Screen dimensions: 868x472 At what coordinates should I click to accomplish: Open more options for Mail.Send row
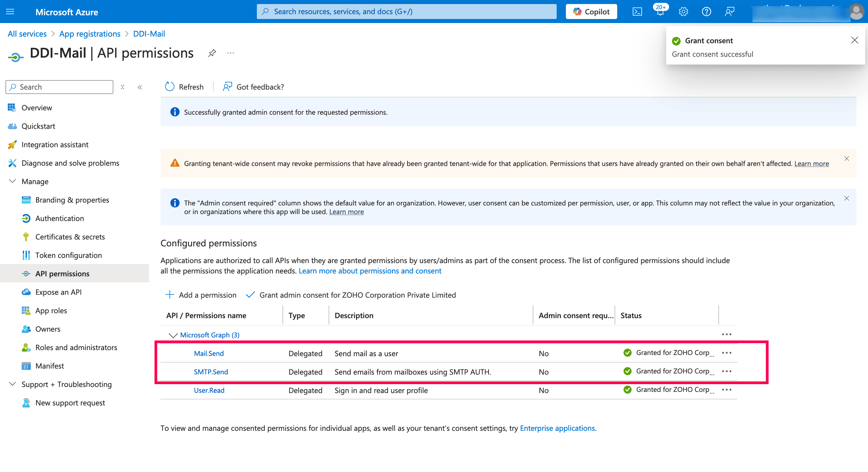click(x=726, y=353)
